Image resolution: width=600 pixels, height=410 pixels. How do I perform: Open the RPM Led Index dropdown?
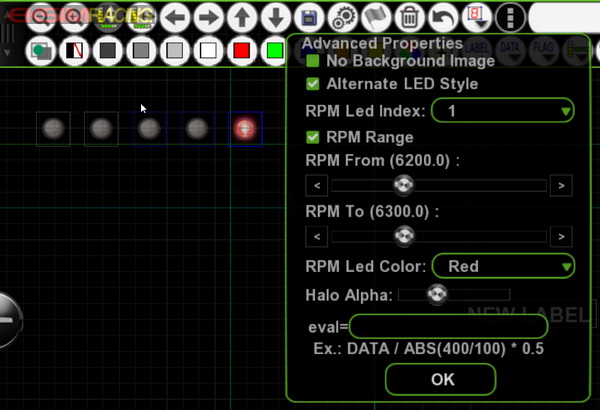[503, 111]
